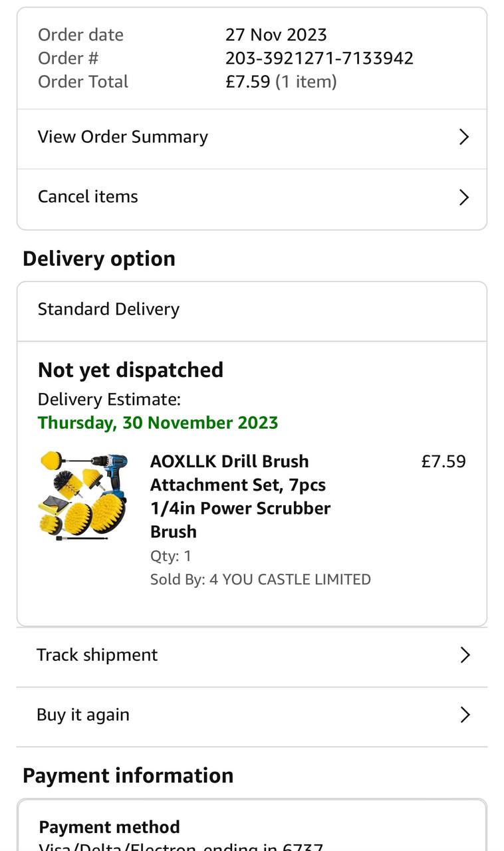Tap chevron next to Buy it again
The height and width of the screenshot is (851, 504).
(x=465, y=715)
